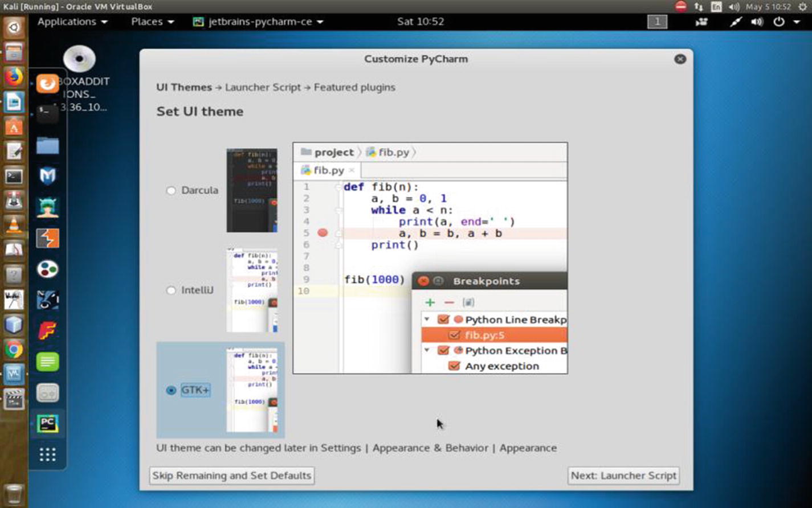Open Ubuntu dash in host launcher
The image size is (812, 508).
(x=14, y=27)
